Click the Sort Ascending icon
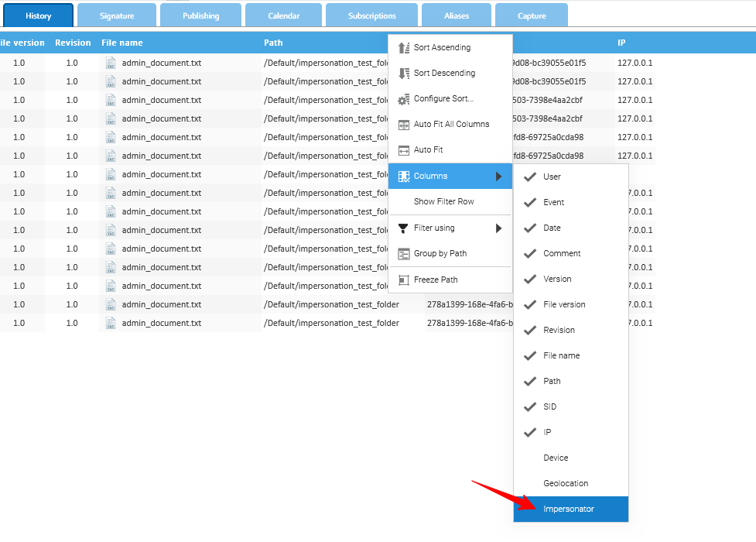 (x=403, y=48)
